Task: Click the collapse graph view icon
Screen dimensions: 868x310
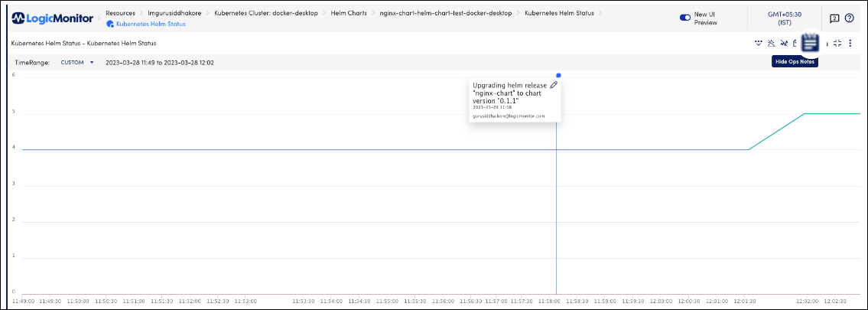Action: [837, 43]
